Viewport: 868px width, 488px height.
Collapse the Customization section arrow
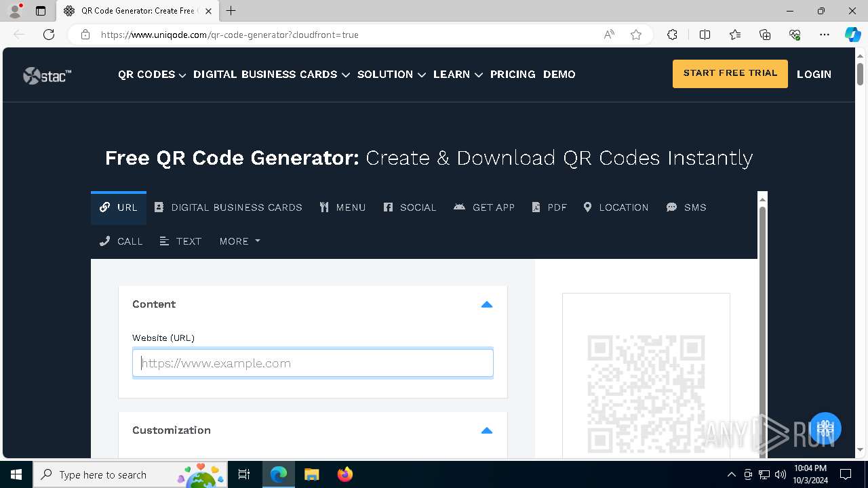(x=486, y=430)
